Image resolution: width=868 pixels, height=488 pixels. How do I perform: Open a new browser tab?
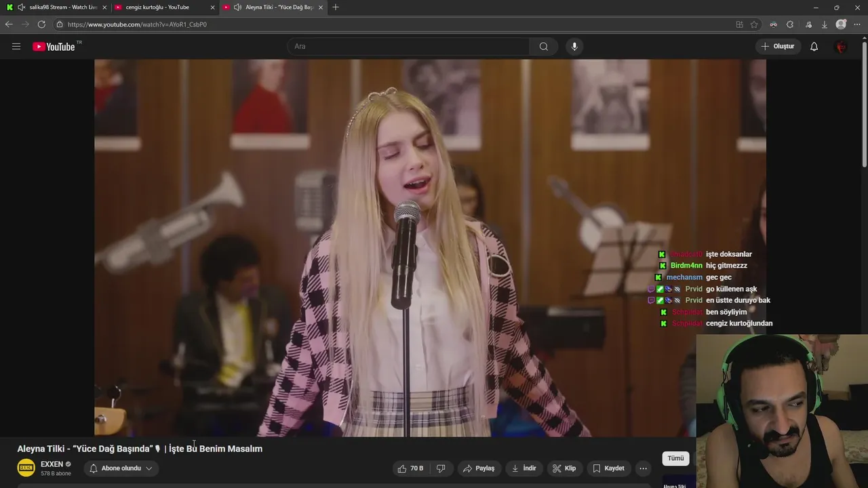tap(336, 7)
